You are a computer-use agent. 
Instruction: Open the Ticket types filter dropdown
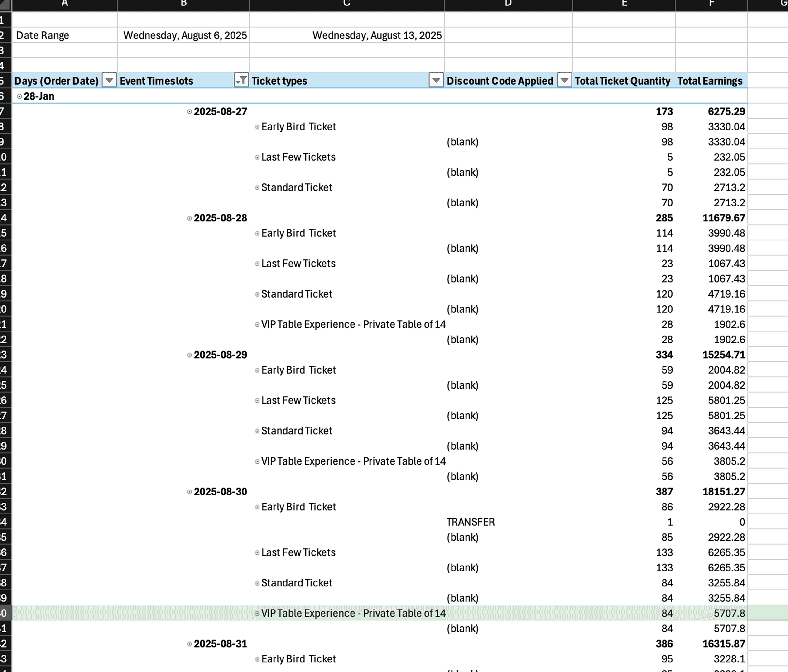pyautogui.click(x=436, y=81)
